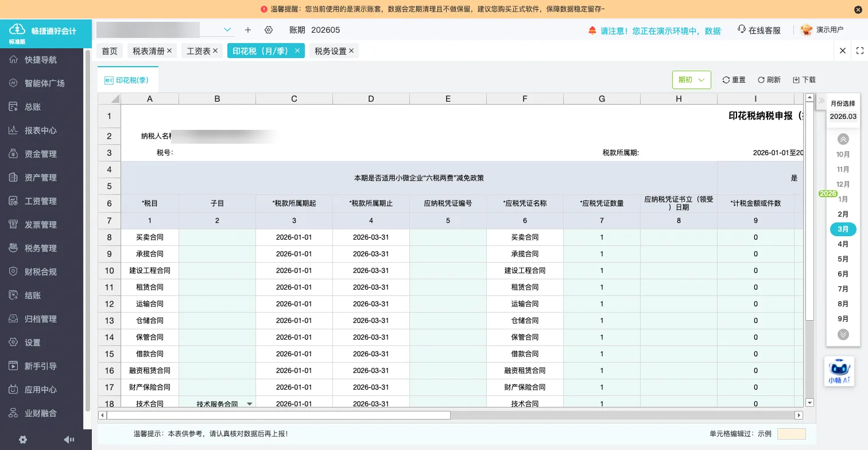Click the horizontal scrollbar of the sheet
868x450 pixels.
[279, 415]
